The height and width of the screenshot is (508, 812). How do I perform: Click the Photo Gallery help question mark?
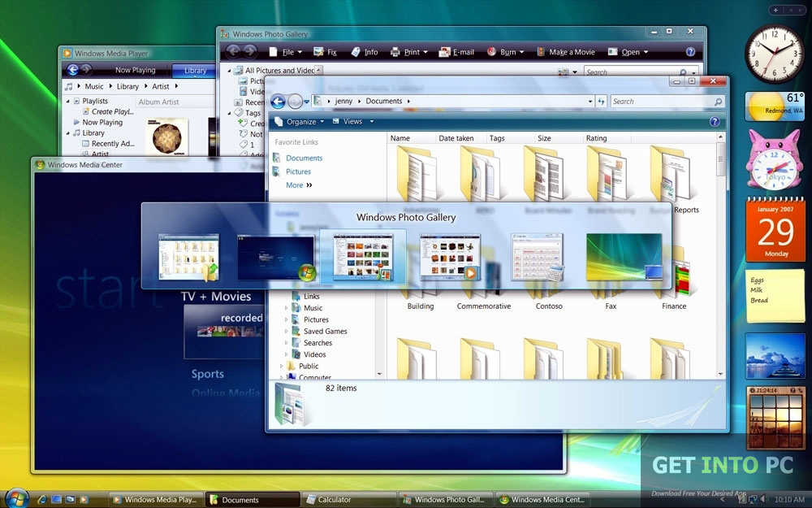[x=689, y=51]
